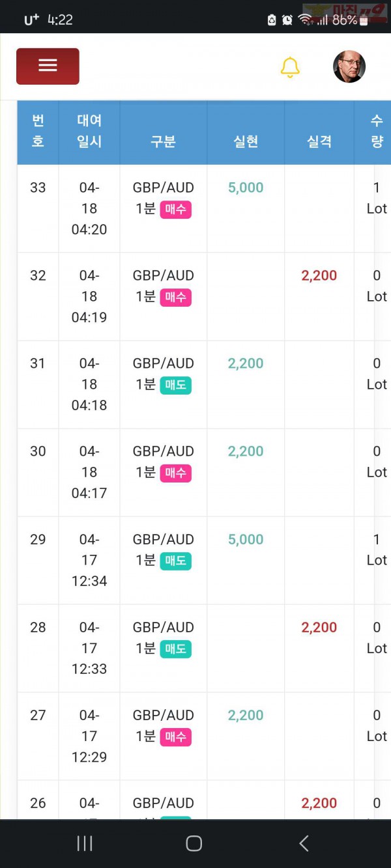Tap Android home button
The height and width of the screenshot is (868, 391).
194,843
